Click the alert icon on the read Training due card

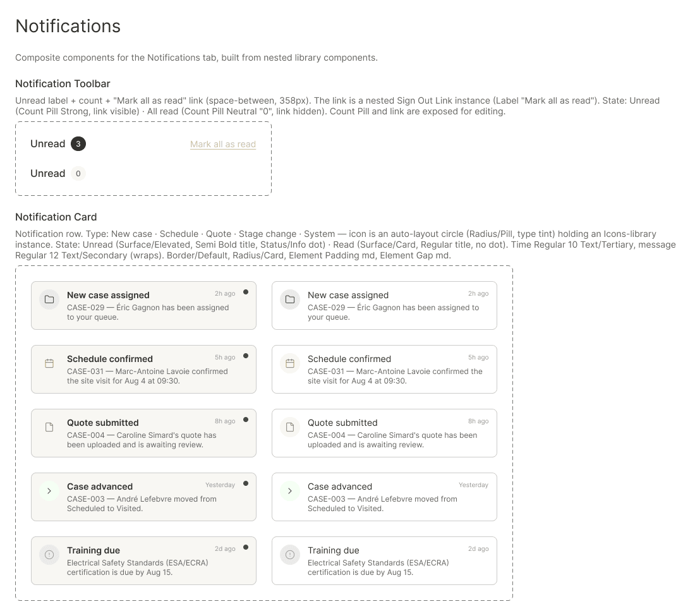point(290,555)
